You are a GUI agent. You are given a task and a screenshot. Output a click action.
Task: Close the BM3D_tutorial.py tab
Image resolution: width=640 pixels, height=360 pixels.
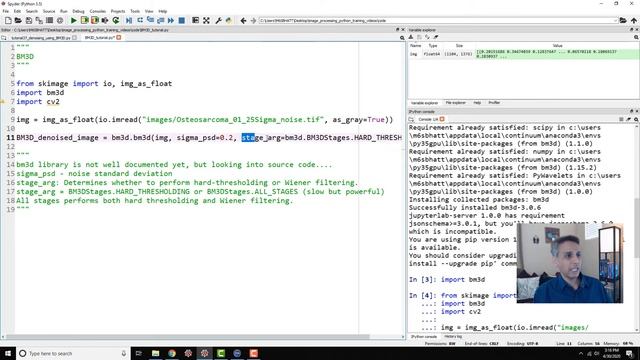pyautogui.click(x=119, y=38)
